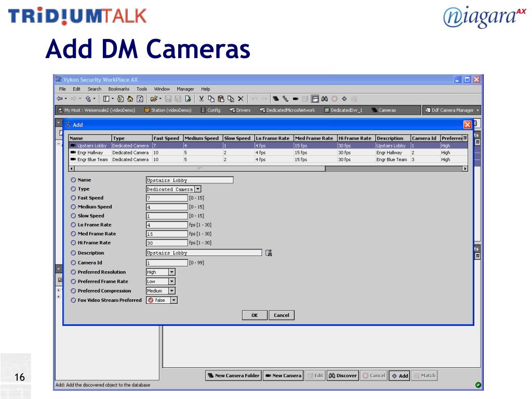
Task: Click Cancel in the Add dialog
Action: (282, 315)
